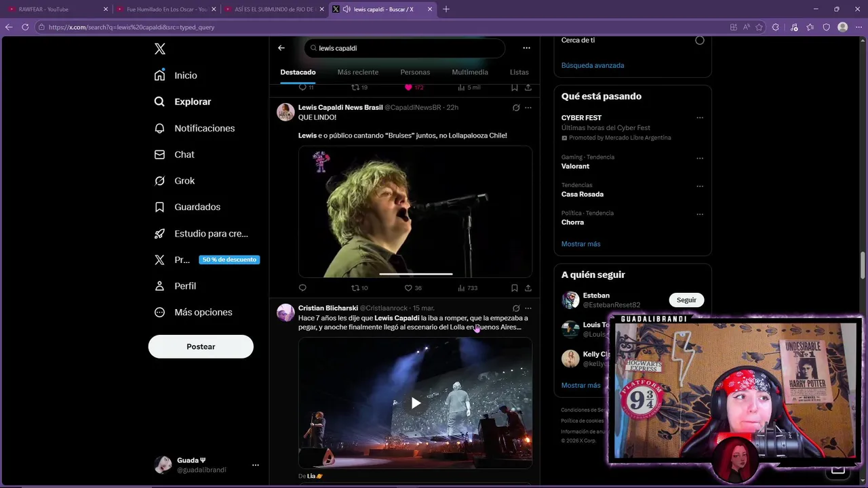View analytics showing 5 mil views
Viewport: 868px width, 488px height.
click(x=469, y=87)
